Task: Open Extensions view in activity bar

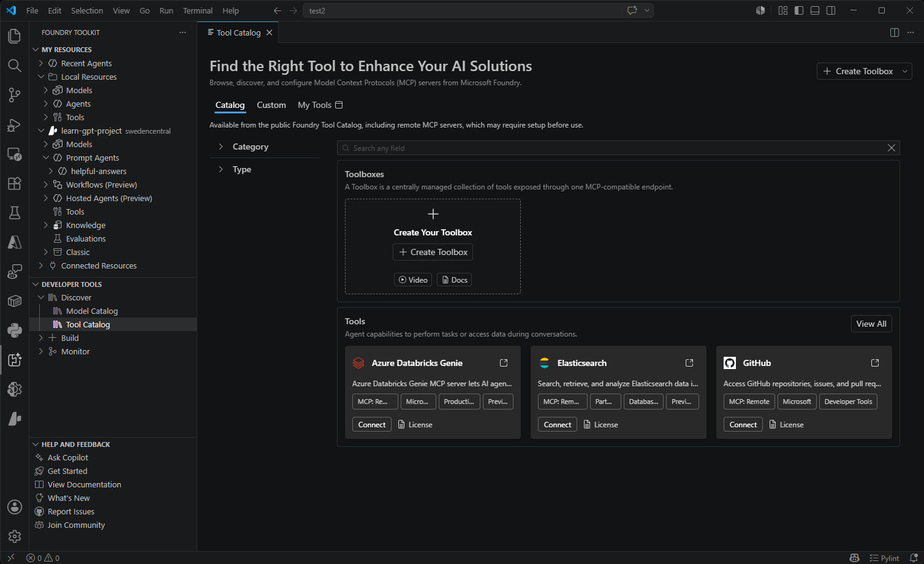Action: click(x=14, y=183)
